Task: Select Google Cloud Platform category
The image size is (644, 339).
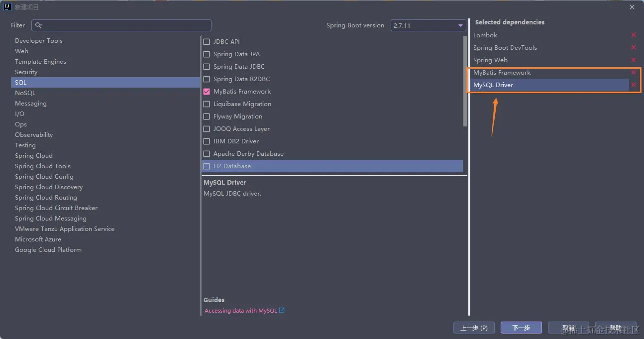Action: [48, 250]
